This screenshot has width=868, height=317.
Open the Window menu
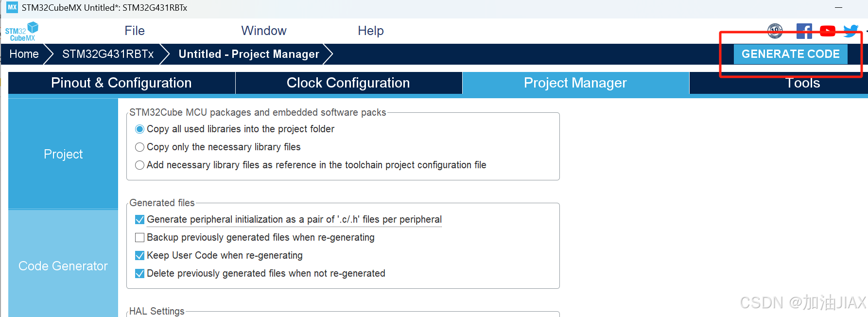[x=264, y=31]
